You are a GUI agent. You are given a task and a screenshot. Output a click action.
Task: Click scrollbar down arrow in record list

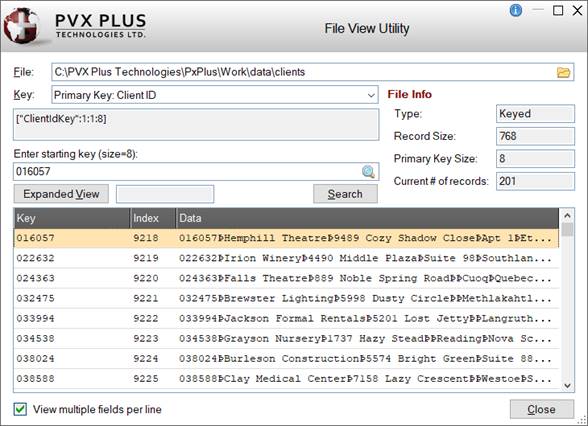click(567, 386)
